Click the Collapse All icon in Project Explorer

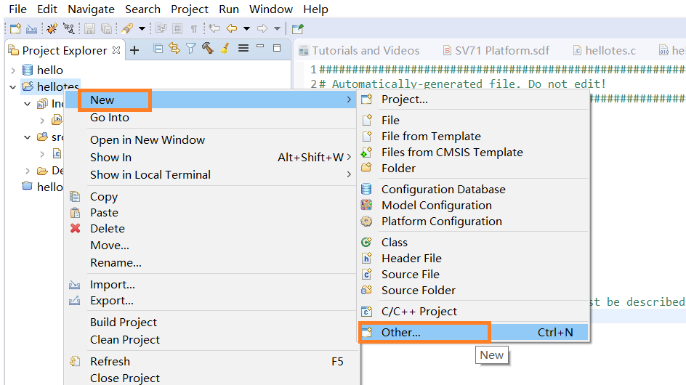[158, 49]
